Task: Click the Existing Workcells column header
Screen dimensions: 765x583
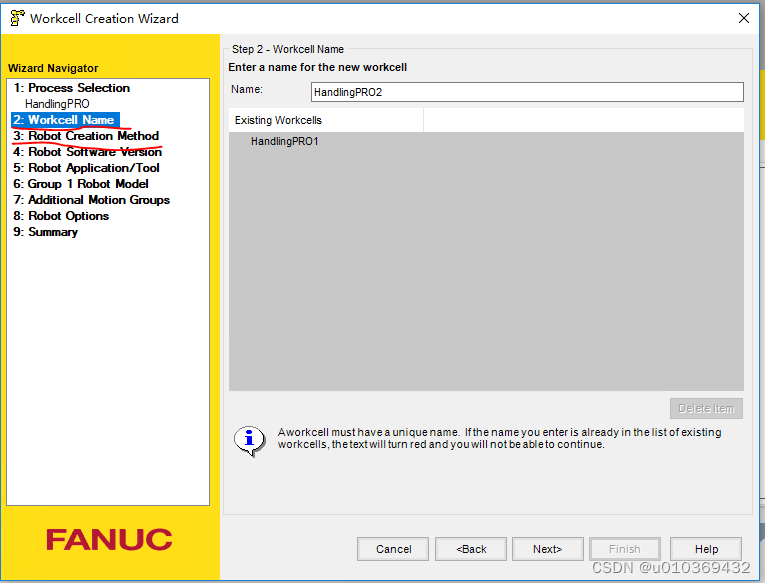Action: pyautogui.click(x=326, y=120)
